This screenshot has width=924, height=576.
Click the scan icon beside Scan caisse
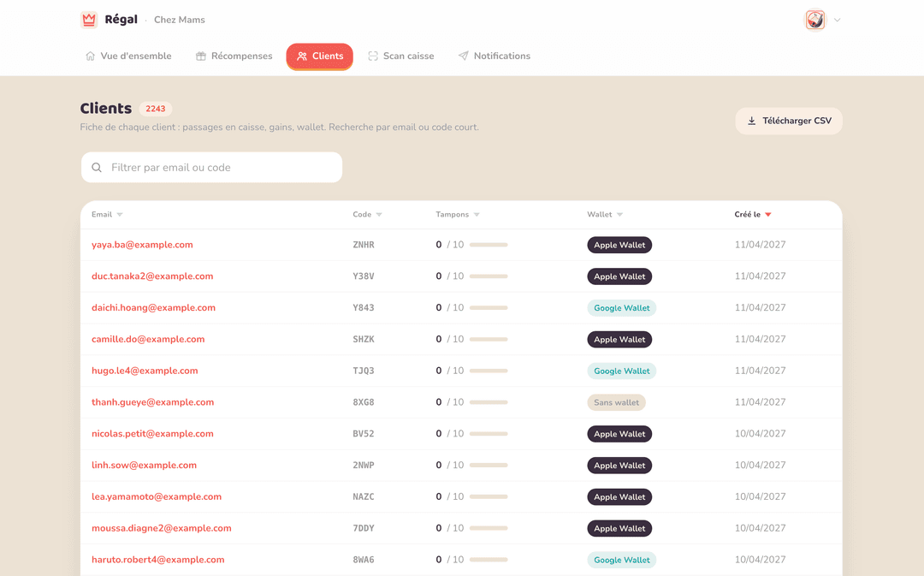[x=373, y=56]
